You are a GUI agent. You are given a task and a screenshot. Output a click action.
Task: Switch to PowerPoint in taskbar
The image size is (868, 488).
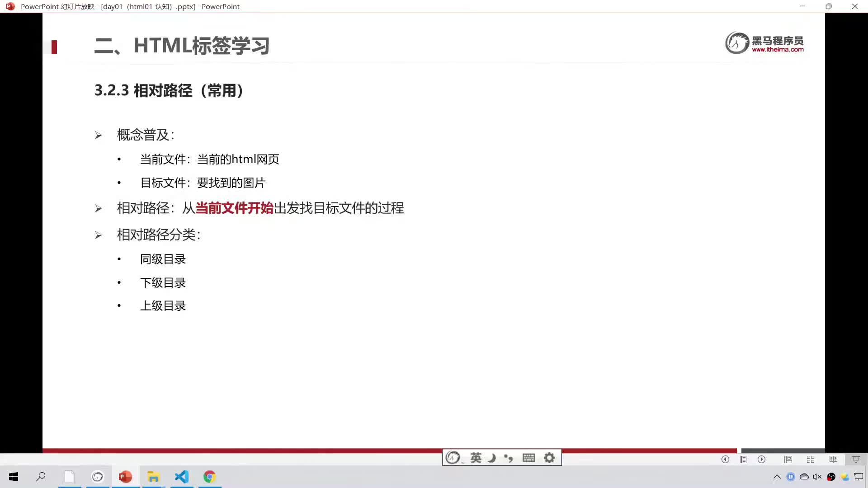(125, 477)
